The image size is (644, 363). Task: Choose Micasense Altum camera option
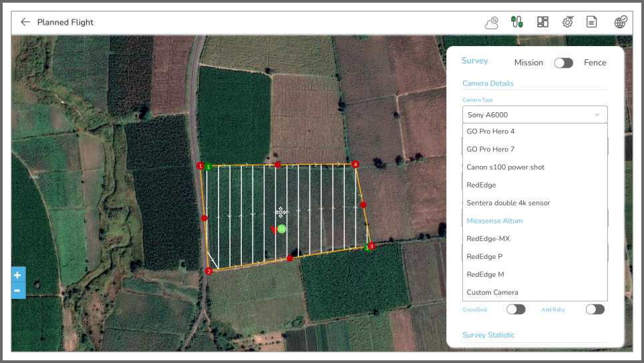coord(494,221)
